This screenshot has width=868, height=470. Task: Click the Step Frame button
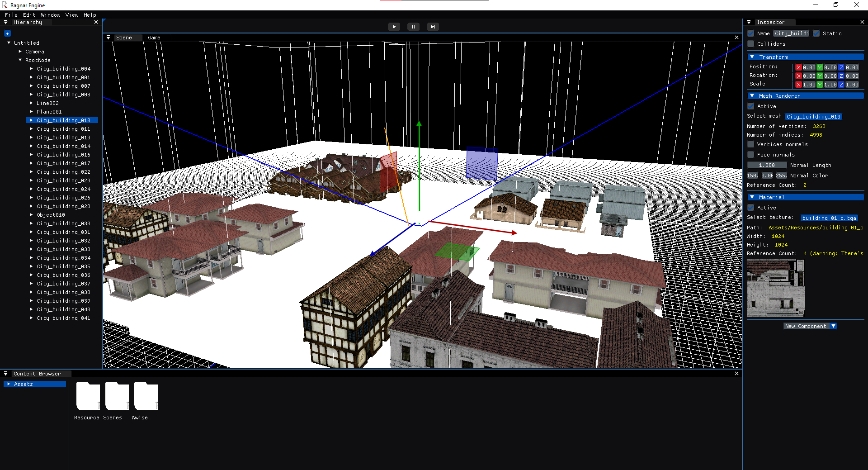[433, 27]
